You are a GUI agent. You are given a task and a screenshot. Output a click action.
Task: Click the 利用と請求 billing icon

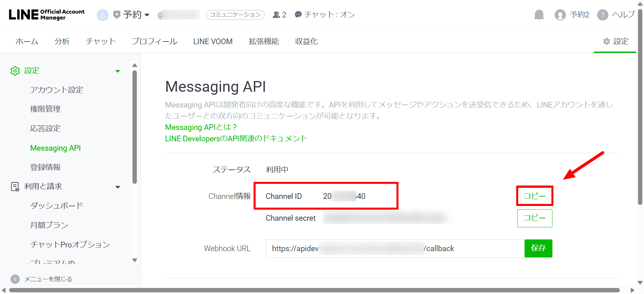pos(15,187)
